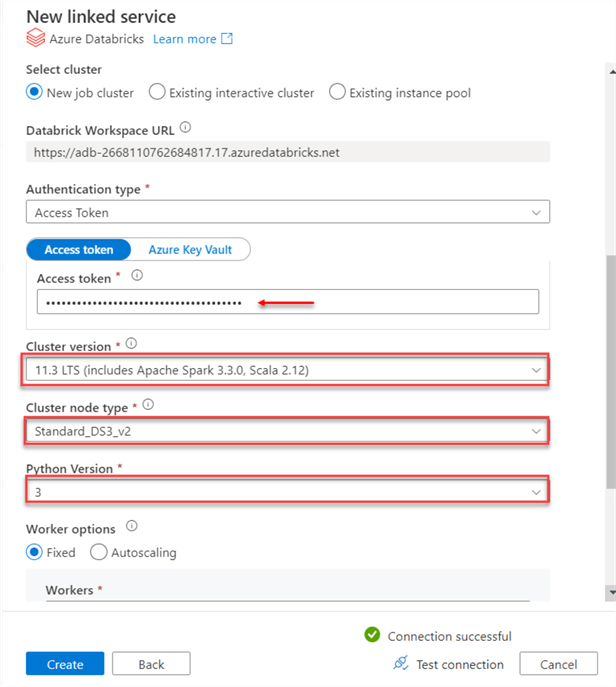
Task: Click the Access token info icon
Action: [x=137, y=276]
